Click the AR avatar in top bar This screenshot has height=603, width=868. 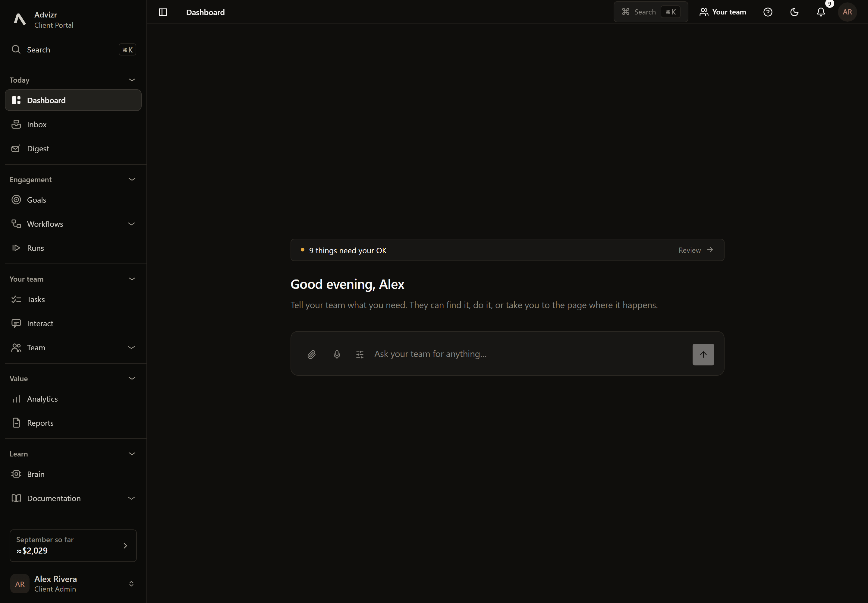[x=847, y=12]
